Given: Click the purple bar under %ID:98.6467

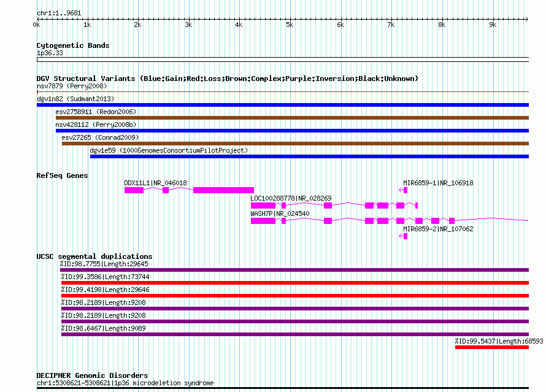Looking at the screenshot, I should coord(295,334).
